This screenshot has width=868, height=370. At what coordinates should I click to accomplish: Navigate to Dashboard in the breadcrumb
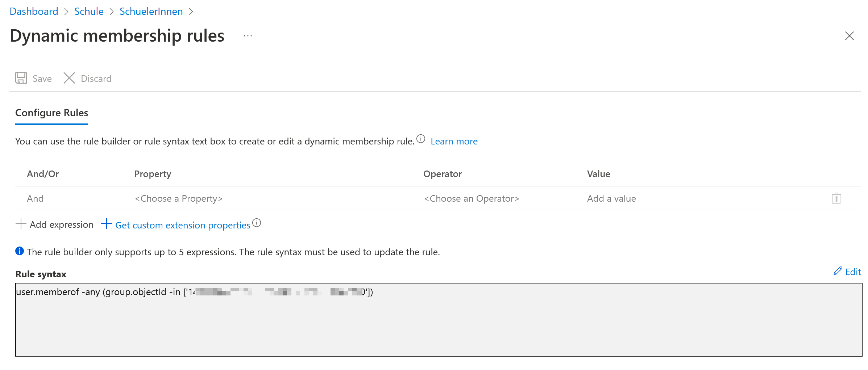click(x=34, y=12)
